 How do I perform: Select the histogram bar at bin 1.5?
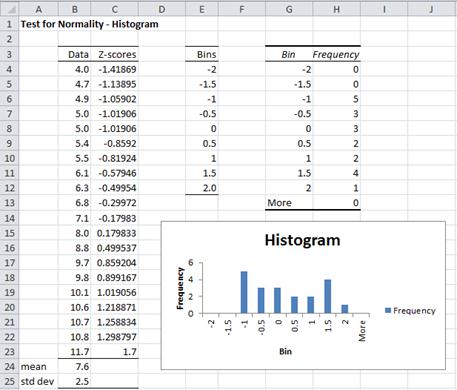tap(328, 297)
